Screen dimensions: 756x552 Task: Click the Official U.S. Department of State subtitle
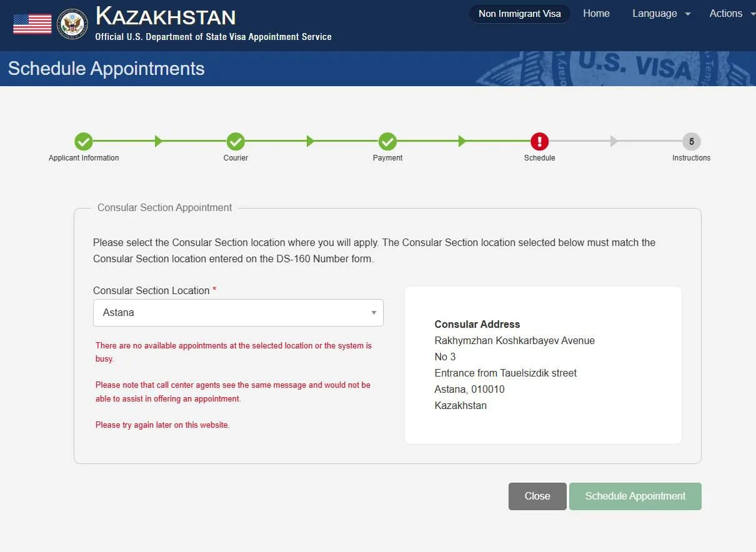(x=213, y=37)
